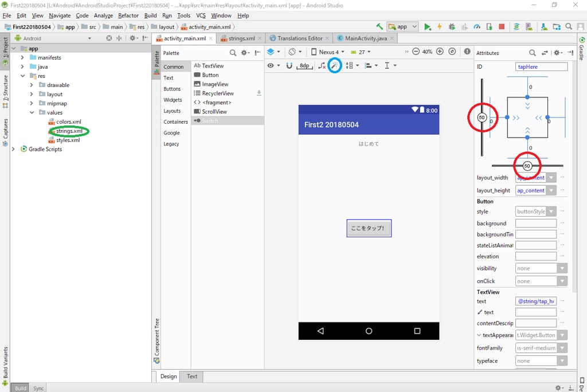
Task: Start debugging with the Debug icon
Action: (451, 27)
